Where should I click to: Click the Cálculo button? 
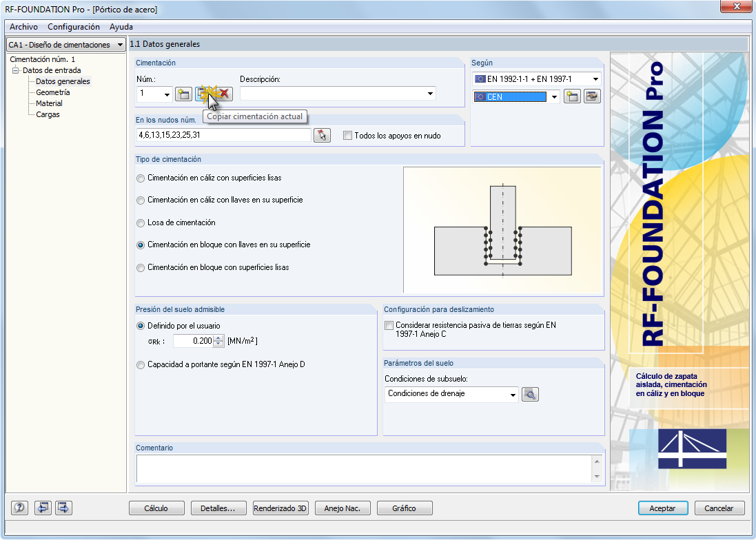coord(156,508)
